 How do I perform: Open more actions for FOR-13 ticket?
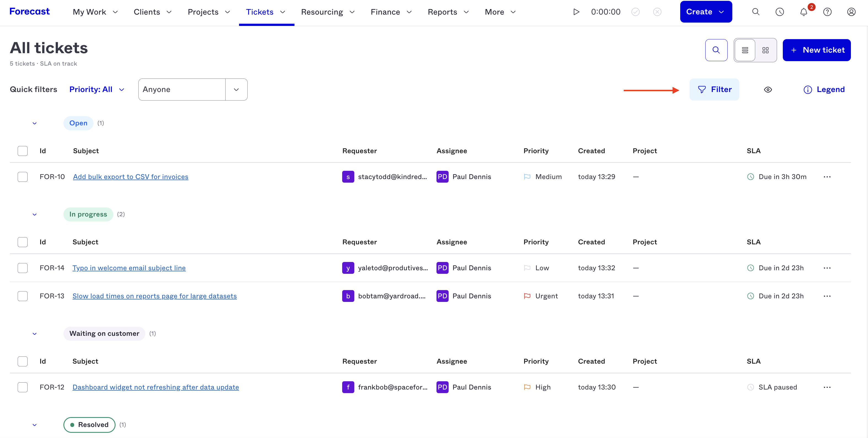(x=827, y=296)
